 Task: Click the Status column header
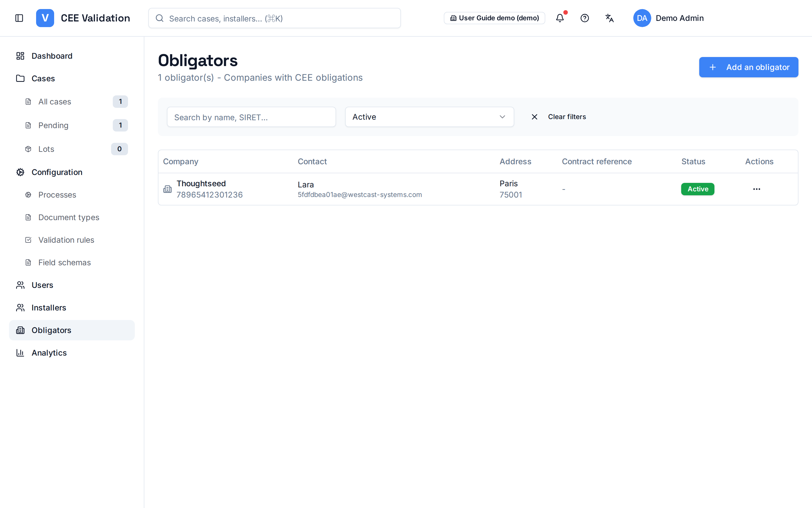click(693, 162)
